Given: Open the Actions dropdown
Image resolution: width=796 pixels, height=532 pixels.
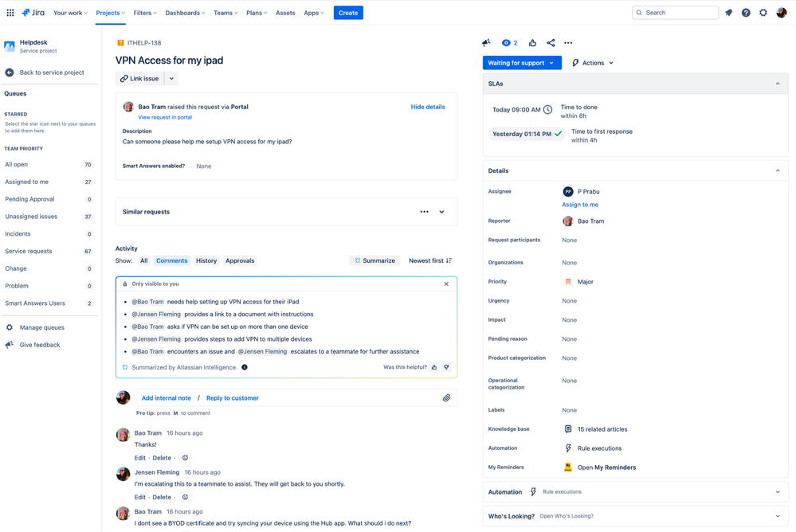Looking at the screenshot, I should (593, 63).
